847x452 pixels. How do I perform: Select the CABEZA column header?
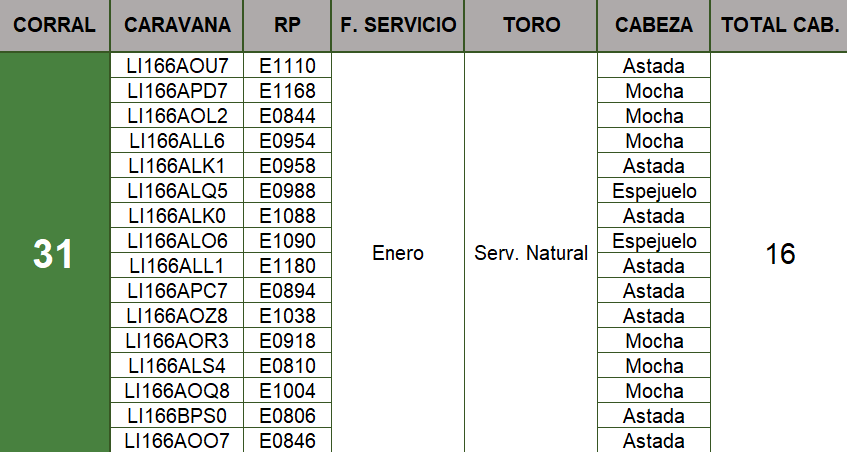point(653,25)
